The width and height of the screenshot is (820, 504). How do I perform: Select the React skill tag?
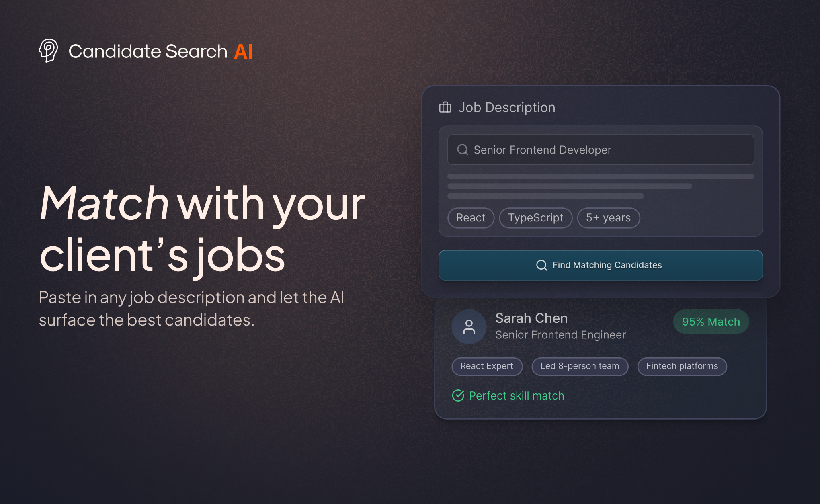[x=471, y=218]
